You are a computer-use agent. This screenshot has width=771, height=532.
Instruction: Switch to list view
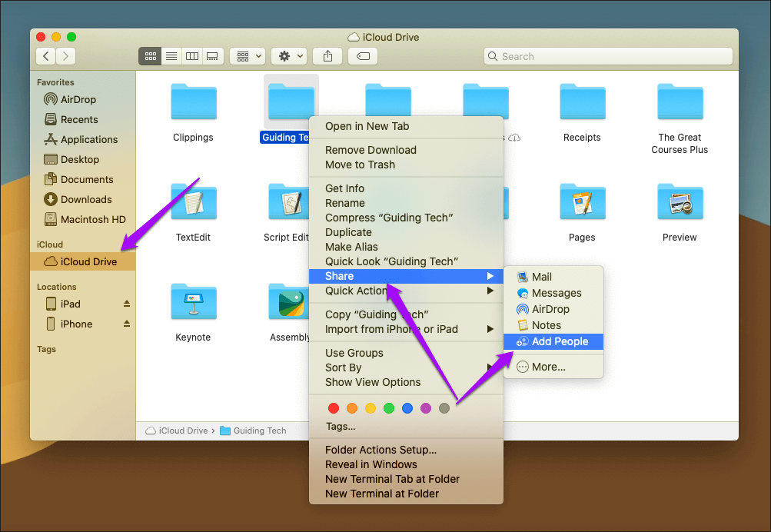tap(171, 56)
